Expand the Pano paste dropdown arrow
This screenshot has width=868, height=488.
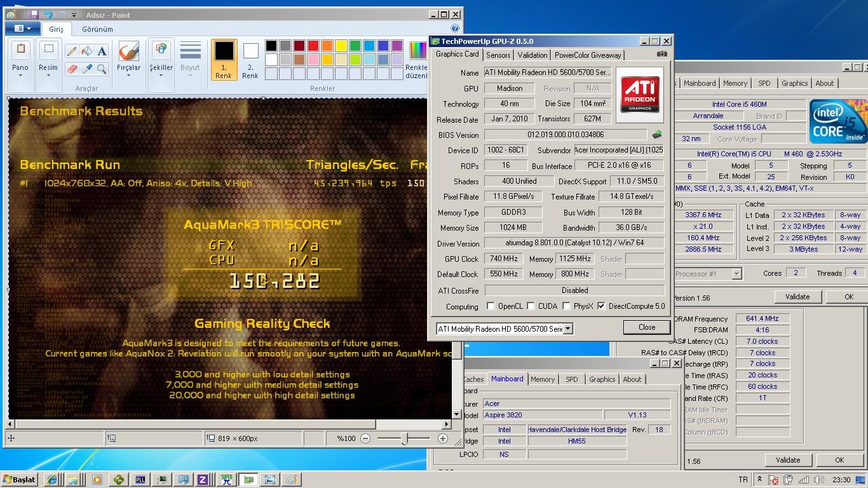click(20, 76)
